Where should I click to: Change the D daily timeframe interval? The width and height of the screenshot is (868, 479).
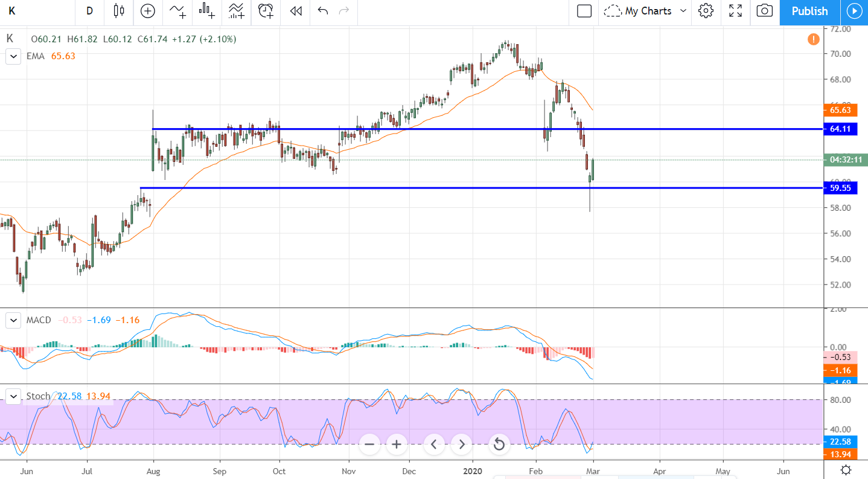coord(89,11)
